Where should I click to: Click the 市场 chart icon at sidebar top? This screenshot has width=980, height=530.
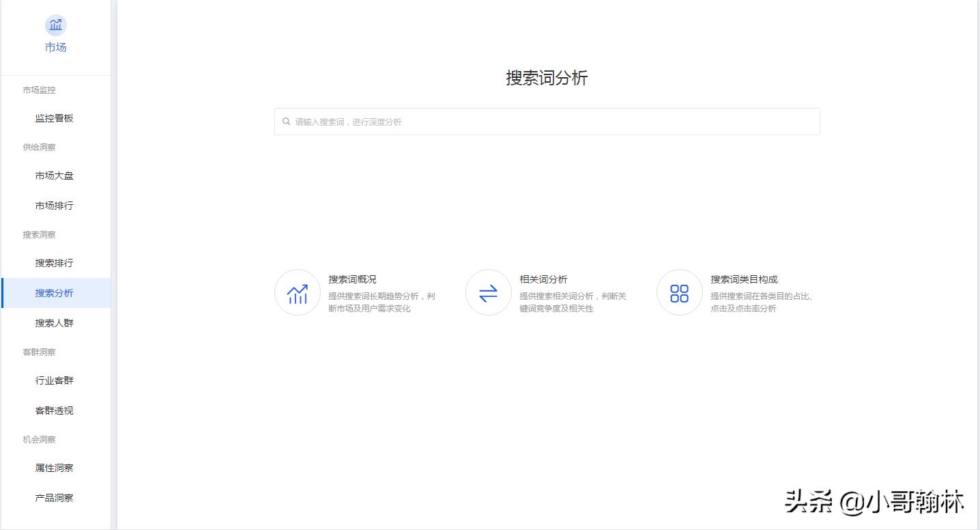pos(55,25)
